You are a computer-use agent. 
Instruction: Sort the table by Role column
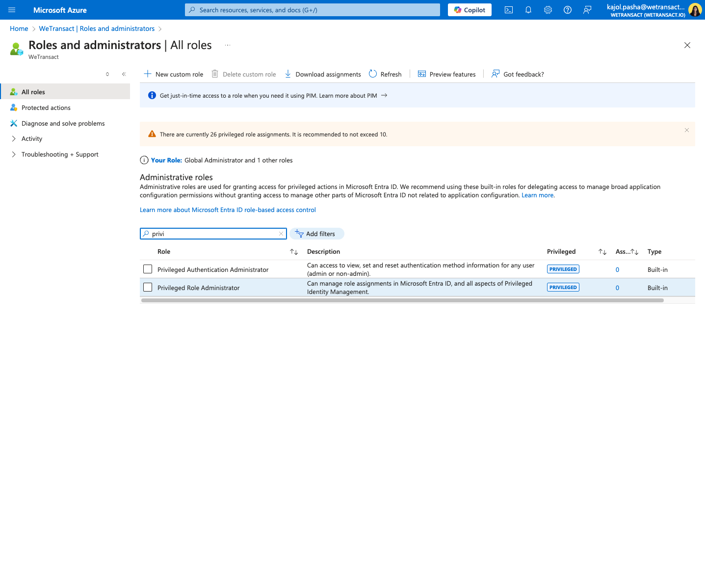(x=294, y=252)
